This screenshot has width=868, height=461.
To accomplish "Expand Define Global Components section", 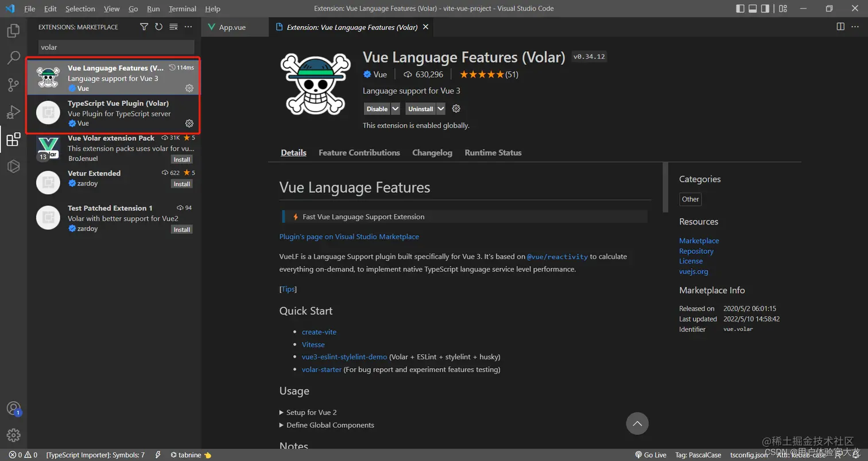I will point(327,425).
